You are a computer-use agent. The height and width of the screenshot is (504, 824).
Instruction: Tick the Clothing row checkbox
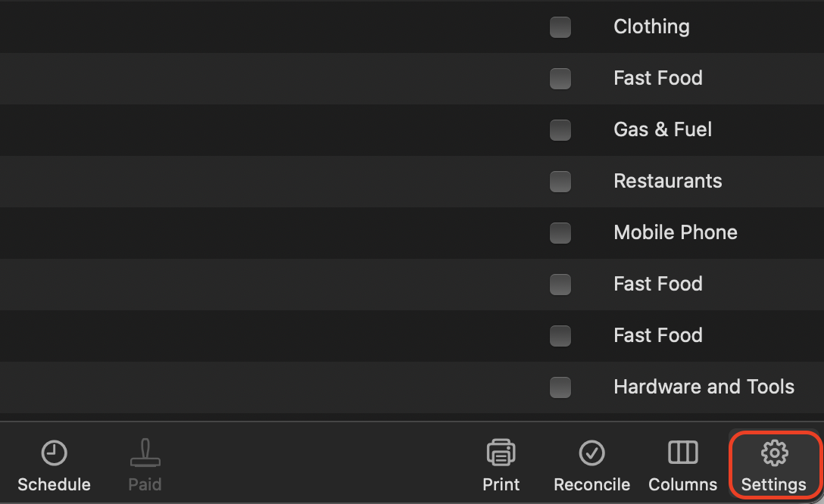[560, 27]
